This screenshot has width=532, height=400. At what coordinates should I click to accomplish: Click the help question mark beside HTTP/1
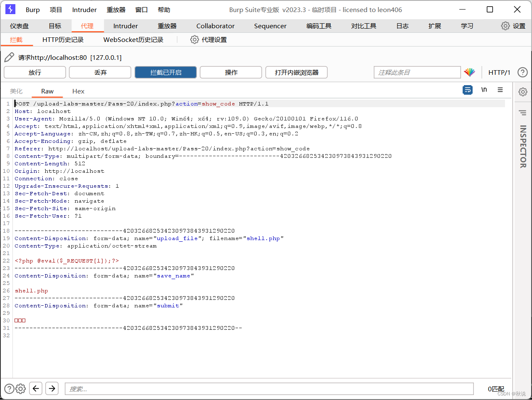[x=522, y=72]
